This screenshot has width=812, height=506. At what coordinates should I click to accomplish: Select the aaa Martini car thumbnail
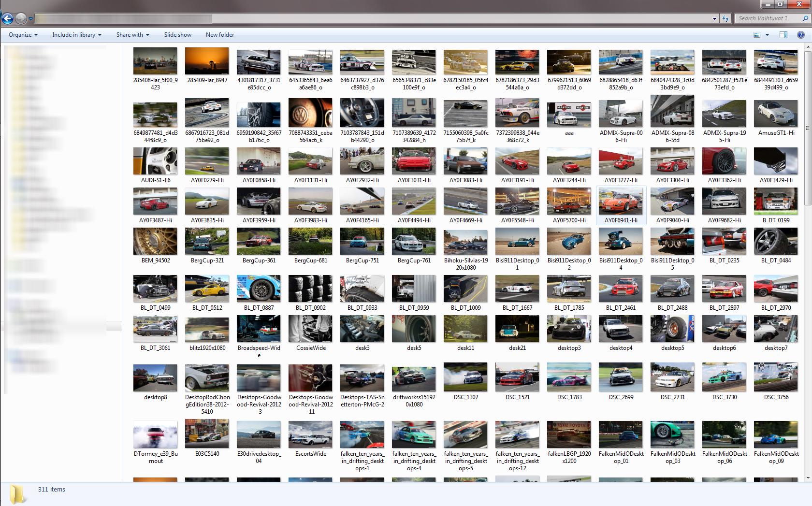click(x=569, y=115)
